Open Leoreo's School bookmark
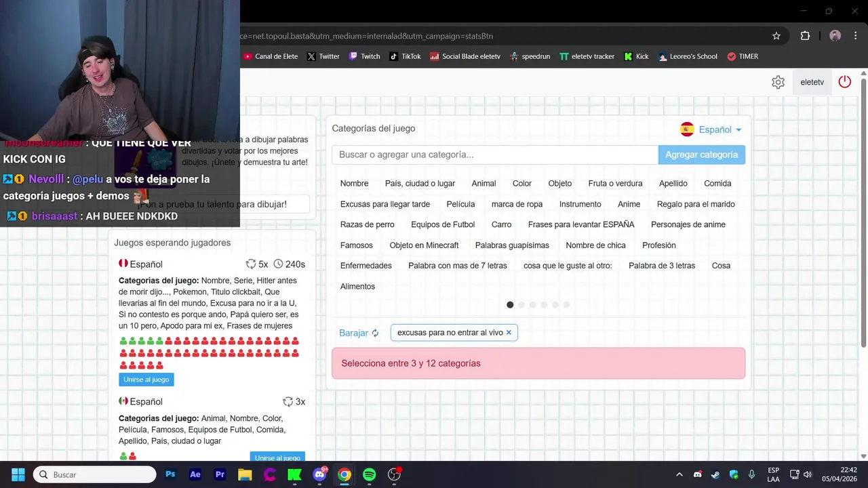The image size is (868, 488). (688, 56)
